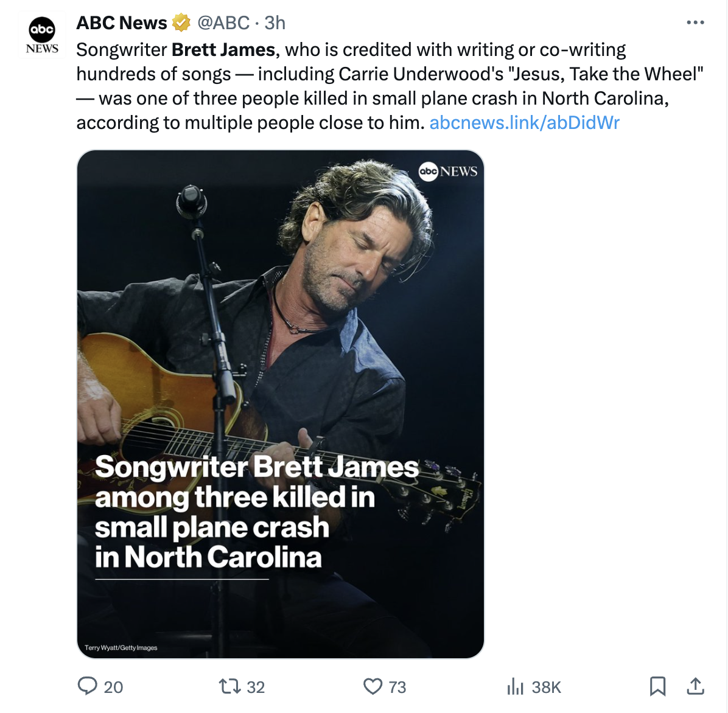
Task: Bookmark the ABC News tweet
Action: click(x=657, y=687)
